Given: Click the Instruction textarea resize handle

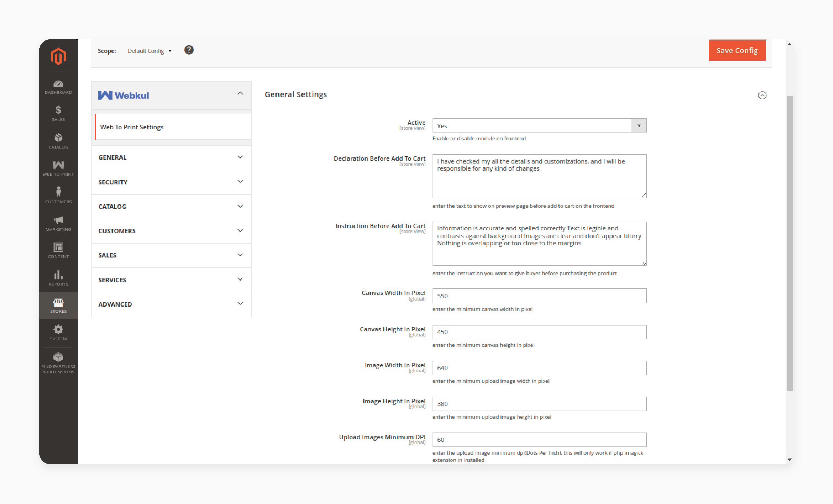Looking at the screenshot, I should 644,263.
